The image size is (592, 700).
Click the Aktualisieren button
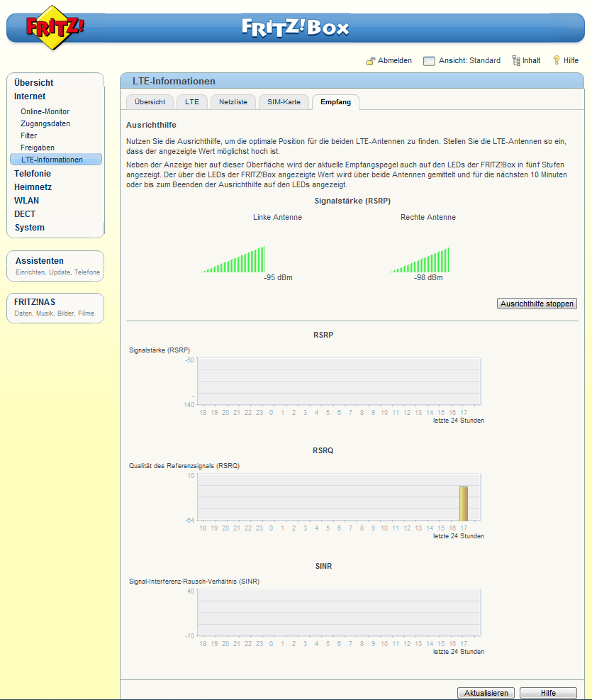[x=486, y=693]
